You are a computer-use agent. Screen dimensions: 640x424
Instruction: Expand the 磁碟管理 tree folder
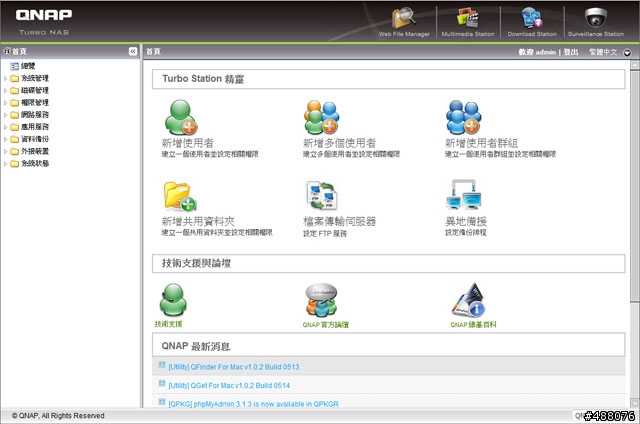click(x=5, y=91)
